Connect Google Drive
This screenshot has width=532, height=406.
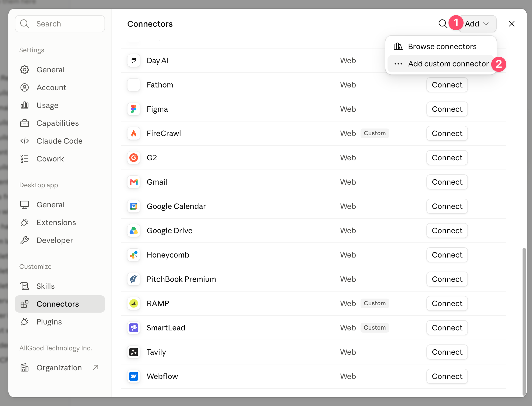coord(447,231)
